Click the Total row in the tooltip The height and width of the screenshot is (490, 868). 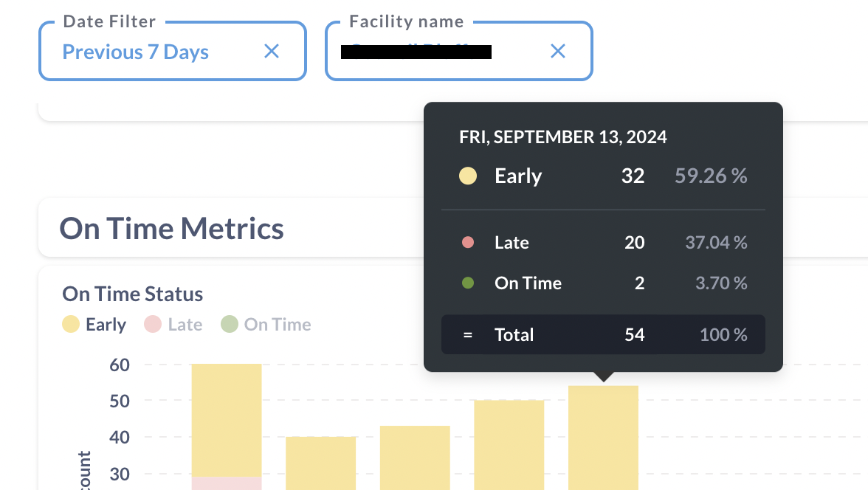tap(602, 335)
